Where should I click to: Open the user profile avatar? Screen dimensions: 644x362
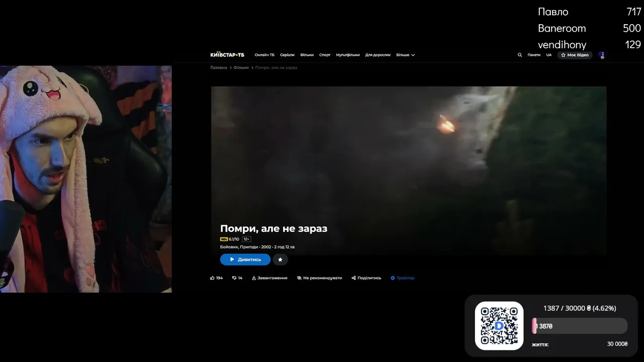(601, 55)
